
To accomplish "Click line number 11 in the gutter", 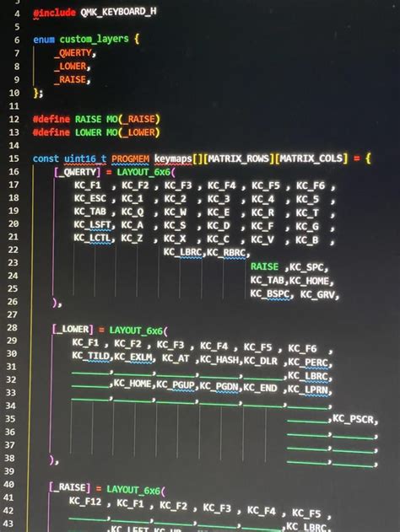I will pos(14,106).
